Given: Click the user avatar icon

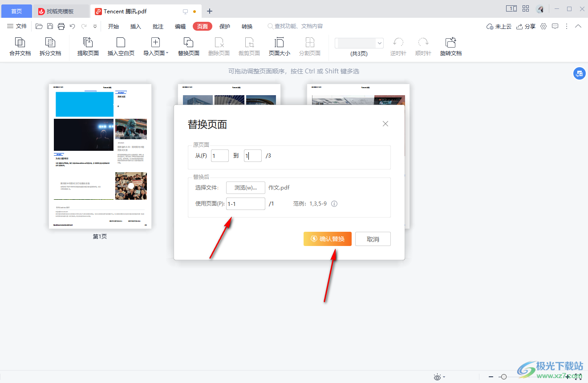Looking at the screenshot, I should pos(540,9).
